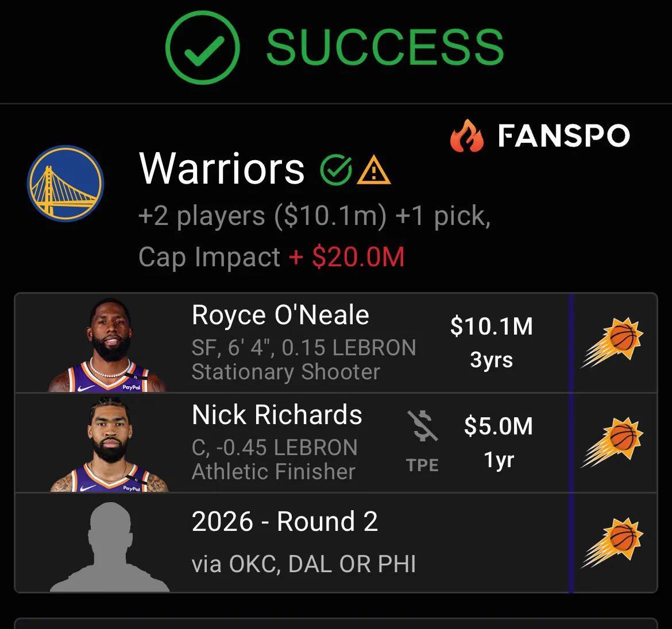Click Royce O'Neale's $10.1M salary
The width and height of the screenshot is (672, 629).
click(x=492, y=326)
